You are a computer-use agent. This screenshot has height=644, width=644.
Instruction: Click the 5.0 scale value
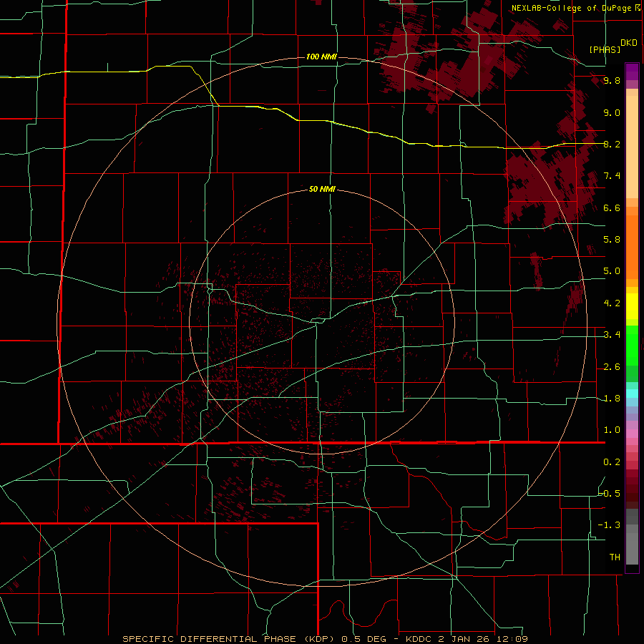point(612,271)
